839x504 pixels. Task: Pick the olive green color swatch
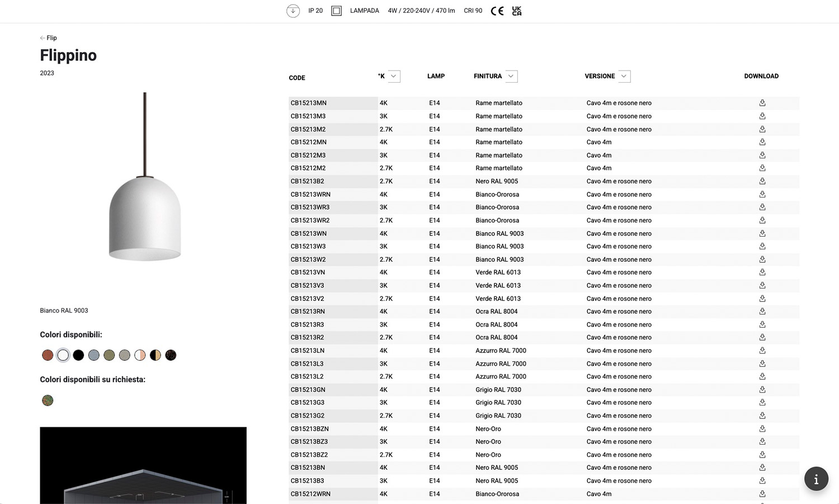click(109, 355)
